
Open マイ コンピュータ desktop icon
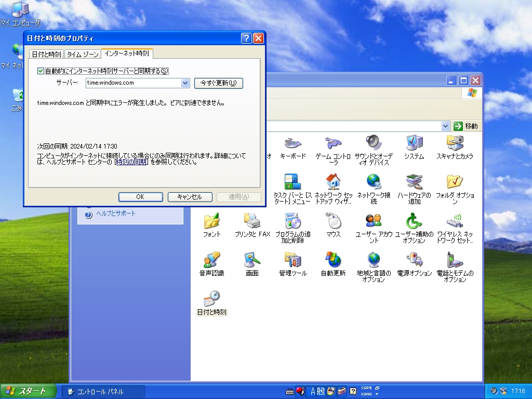[20, 14]
